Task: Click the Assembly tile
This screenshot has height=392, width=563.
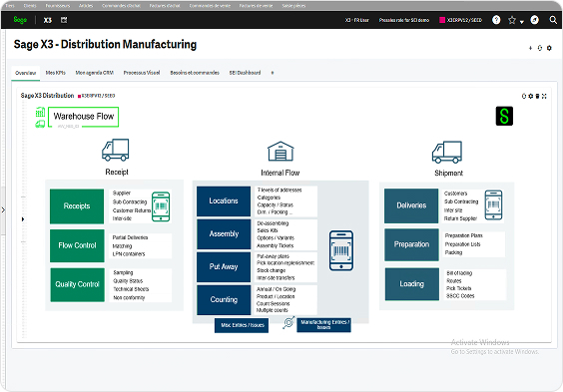Action: [x=224, y=234]
